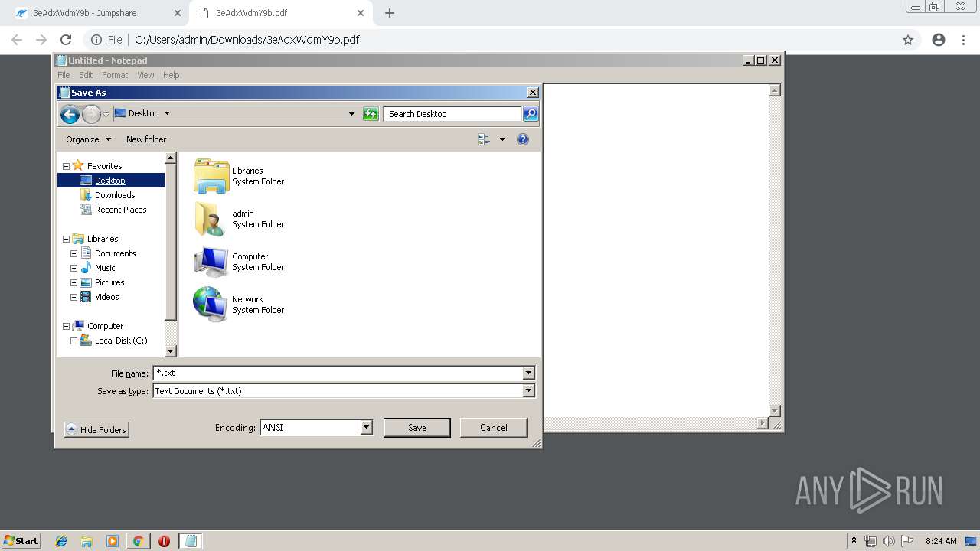The image size is (980, 551).
Task: Open Internet Explorer from taskbar
Action: 61,541
